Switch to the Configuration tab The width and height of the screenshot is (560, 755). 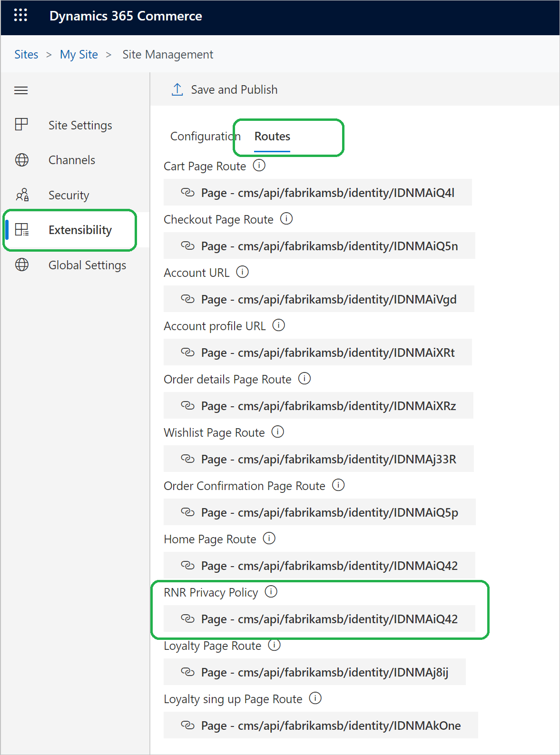pos(206,137)
